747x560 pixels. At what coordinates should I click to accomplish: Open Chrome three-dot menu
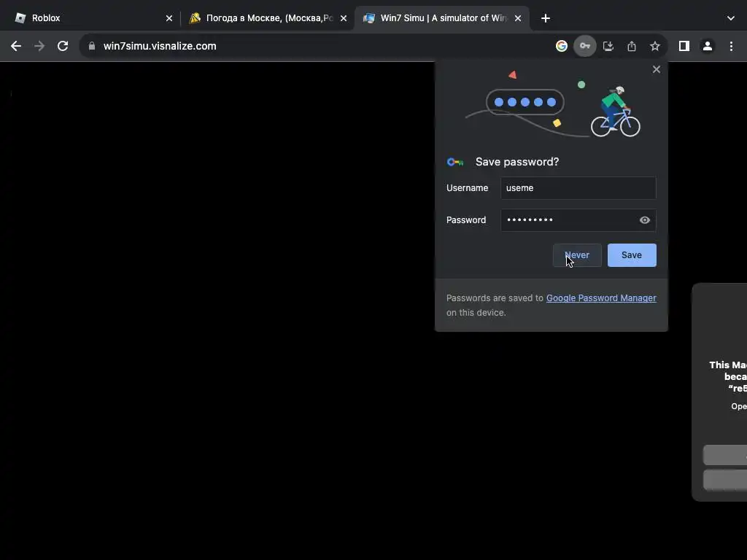pos(731,46)
